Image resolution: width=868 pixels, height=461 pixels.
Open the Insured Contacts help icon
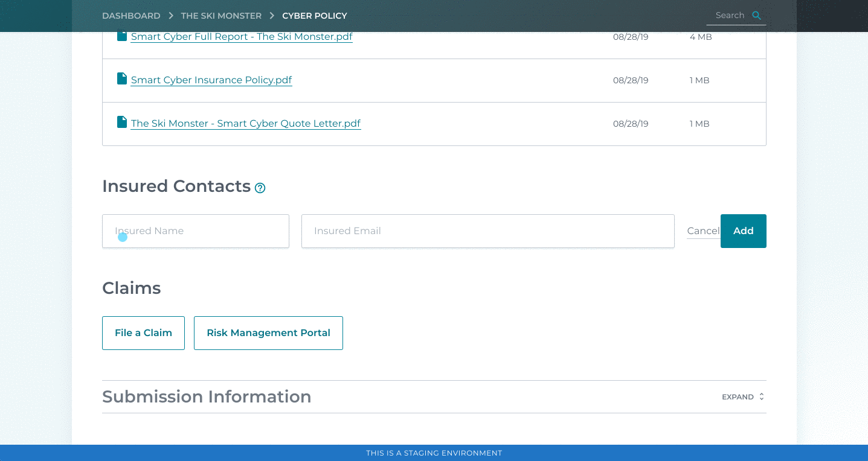click(x=260, y=188)
